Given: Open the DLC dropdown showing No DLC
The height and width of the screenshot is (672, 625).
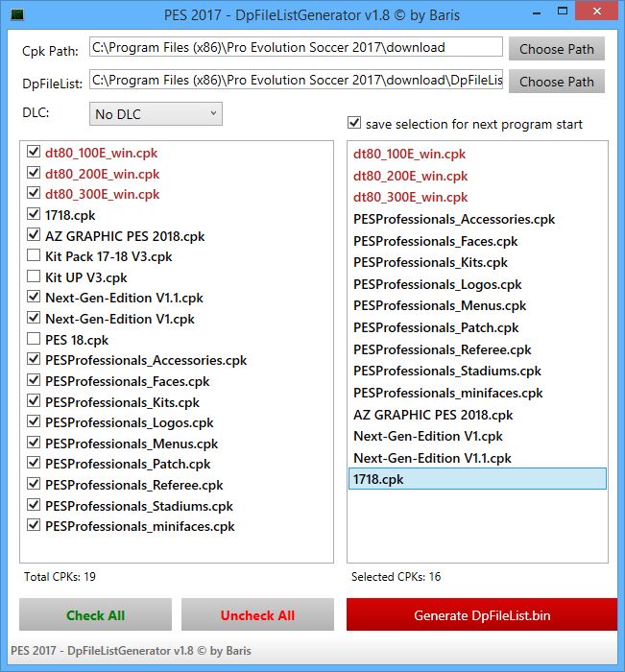Looking at the screenshot, I should 156,114.
